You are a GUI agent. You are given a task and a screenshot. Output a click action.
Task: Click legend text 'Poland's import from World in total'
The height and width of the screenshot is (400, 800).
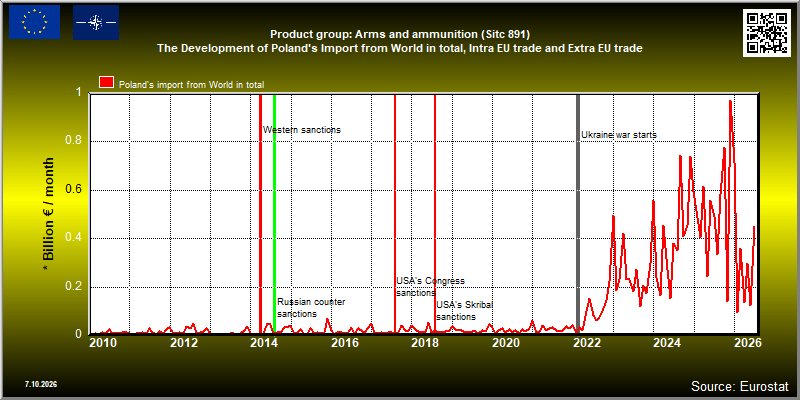pyautogui.click(x=191, y=85)
